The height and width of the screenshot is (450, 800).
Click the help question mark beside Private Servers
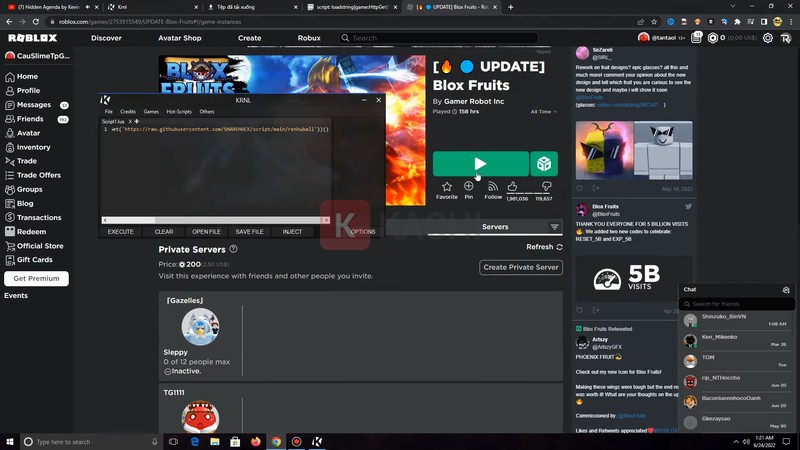(233, 249)
